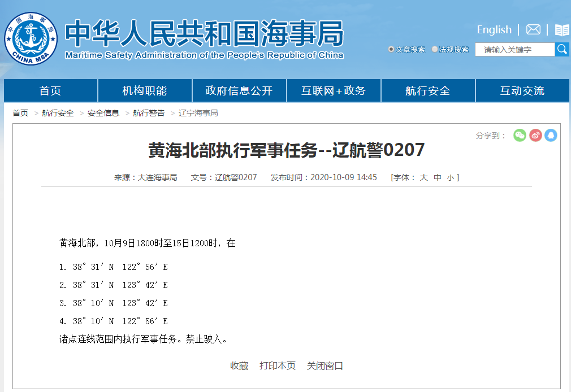Click the magnifier search button
This screenshot has width=571, height=392.
tap(562, 50)
